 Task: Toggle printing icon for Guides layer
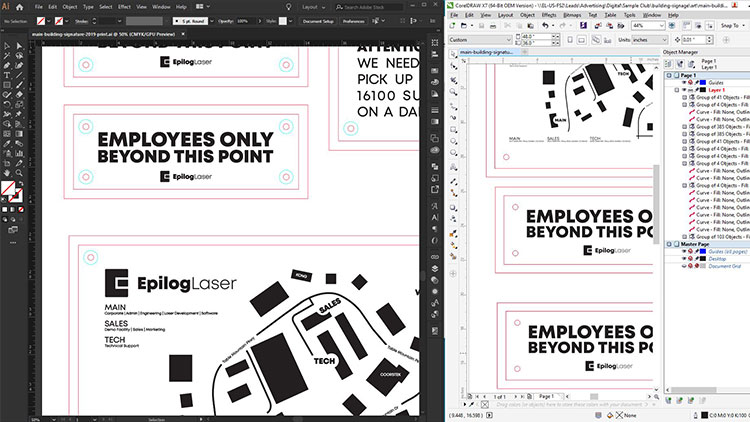pos(690,82)
